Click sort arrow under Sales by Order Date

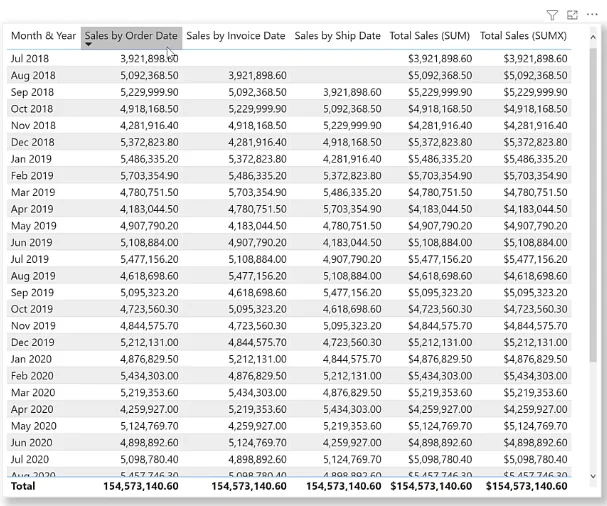[x=88, y=45]
